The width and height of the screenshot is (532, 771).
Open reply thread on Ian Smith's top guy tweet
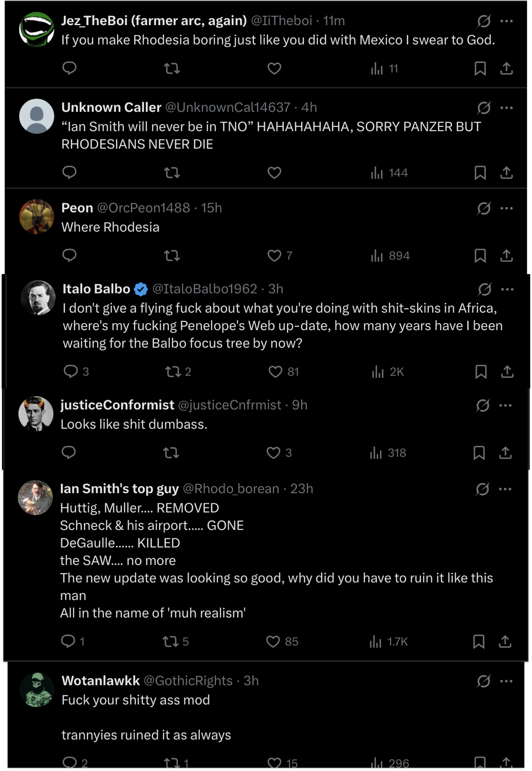coord(68,641)
